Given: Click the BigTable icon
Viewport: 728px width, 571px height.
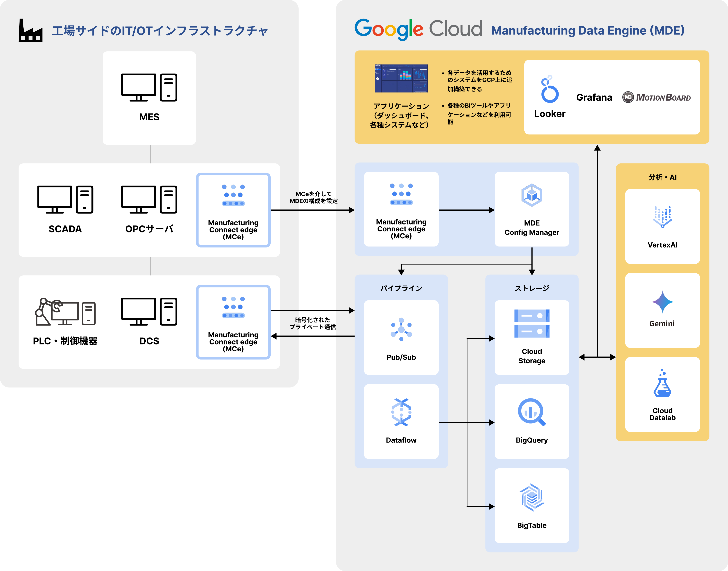Looking at the screenshot, I should click(531, 497).
